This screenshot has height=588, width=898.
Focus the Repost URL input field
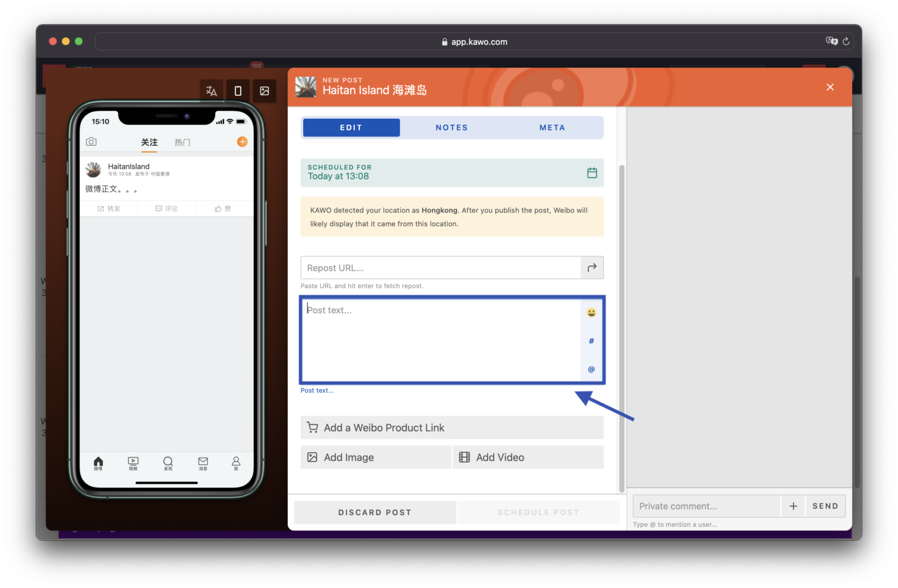[x=440, y=268]
